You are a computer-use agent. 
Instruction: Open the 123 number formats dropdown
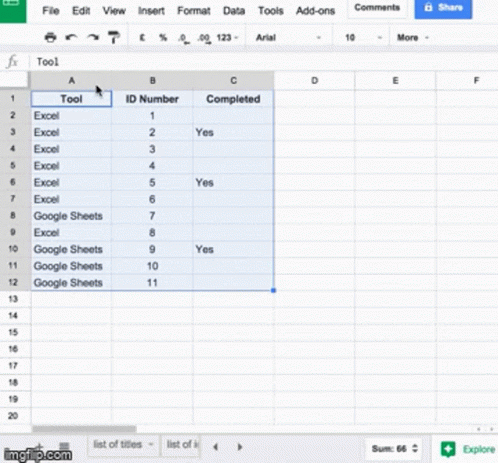pyautogui.click(x=227, y=38)
